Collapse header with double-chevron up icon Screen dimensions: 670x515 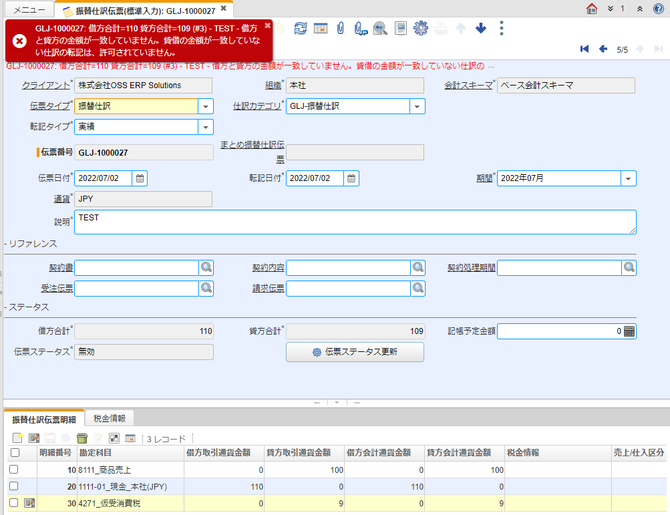640,9
